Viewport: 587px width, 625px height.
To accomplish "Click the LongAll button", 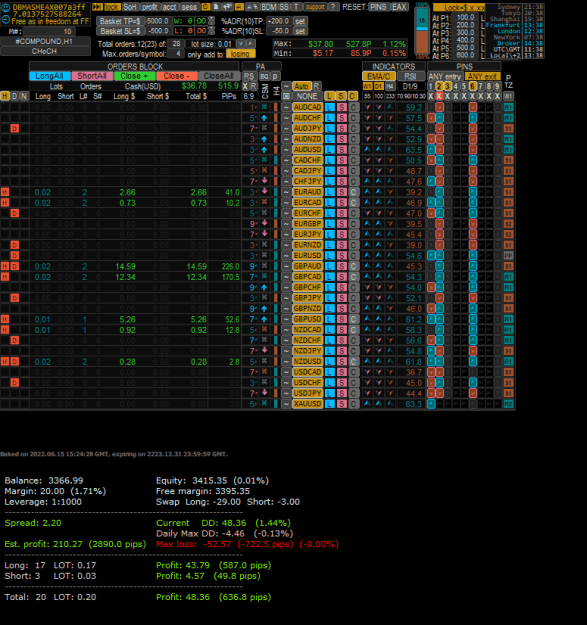I will click(49, 76).
